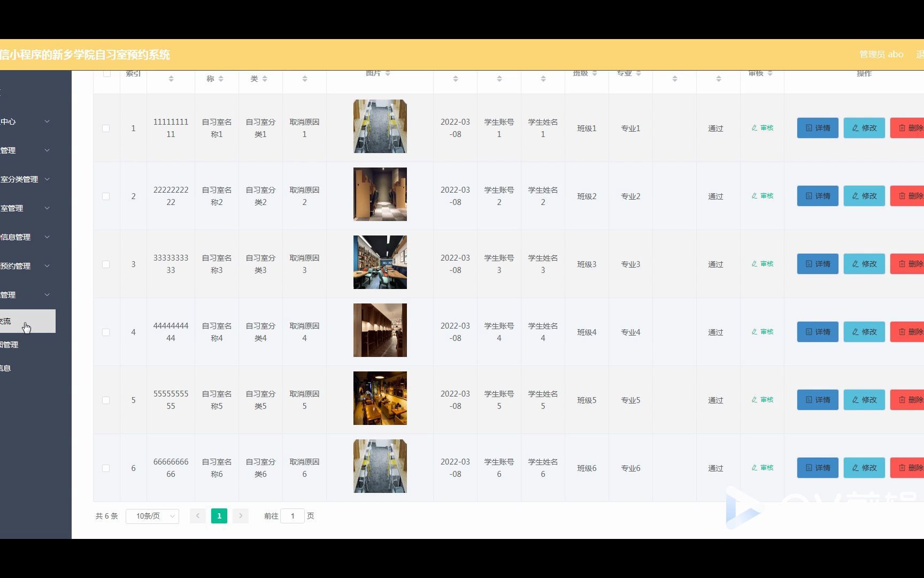Sort column right of 图片 header
This screenshot has width=924, height=578.
456,79
